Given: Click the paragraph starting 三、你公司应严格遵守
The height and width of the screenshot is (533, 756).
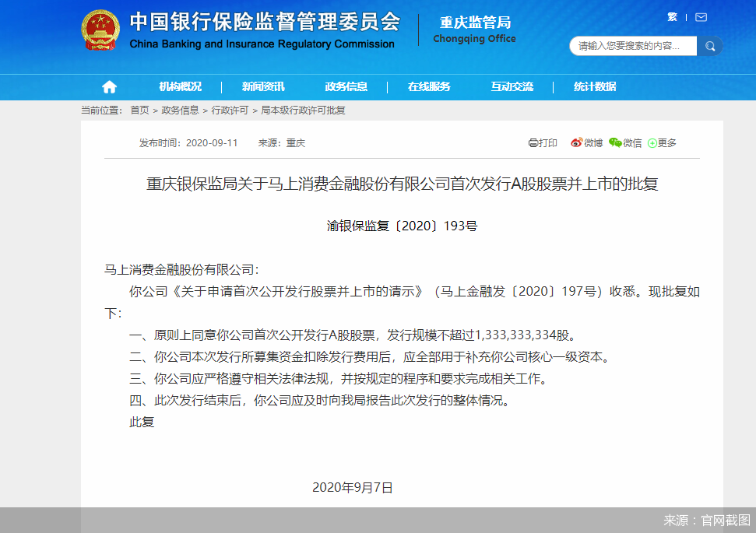Looking at the screenshot, I should [339, 379].
